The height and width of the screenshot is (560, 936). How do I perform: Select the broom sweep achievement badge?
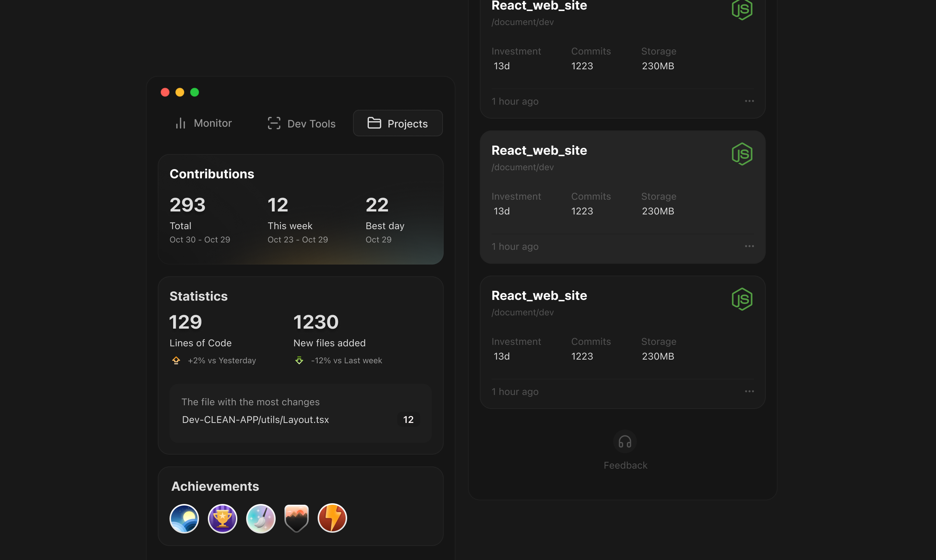click(x=261, y=518)
